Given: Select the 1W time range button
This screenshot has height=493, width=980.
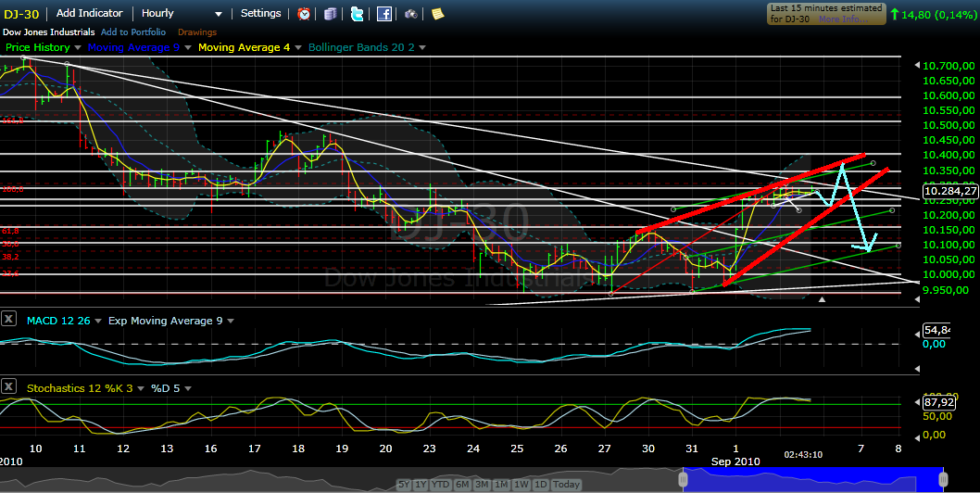Looking at the screenshot, I should click(x=521, y=485).
